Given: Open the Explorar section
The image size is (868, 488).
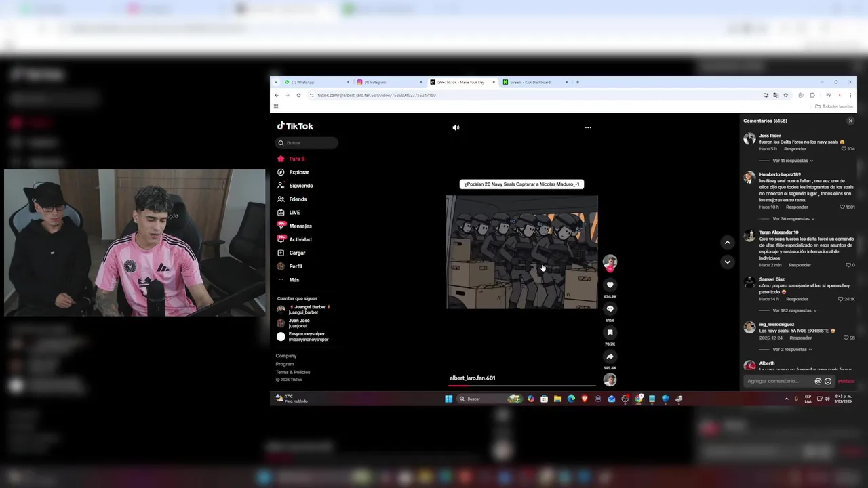Looking at the screenshot, I should [293, 172].
